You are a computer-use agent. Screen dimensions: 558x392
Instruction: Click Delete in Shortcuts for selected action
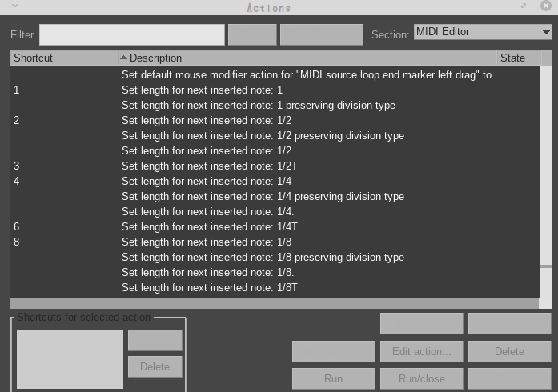(x=155, y=367)
